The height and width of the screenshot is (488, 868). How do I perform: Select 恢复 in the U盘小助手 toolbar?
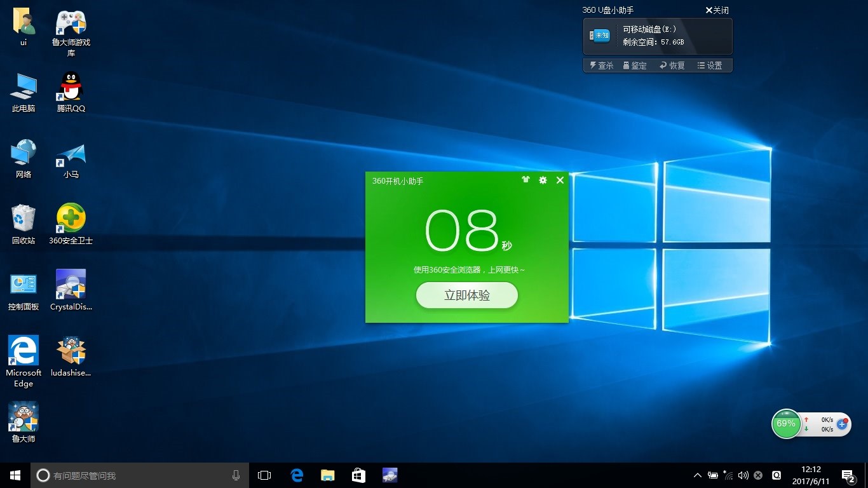(672, 65)
